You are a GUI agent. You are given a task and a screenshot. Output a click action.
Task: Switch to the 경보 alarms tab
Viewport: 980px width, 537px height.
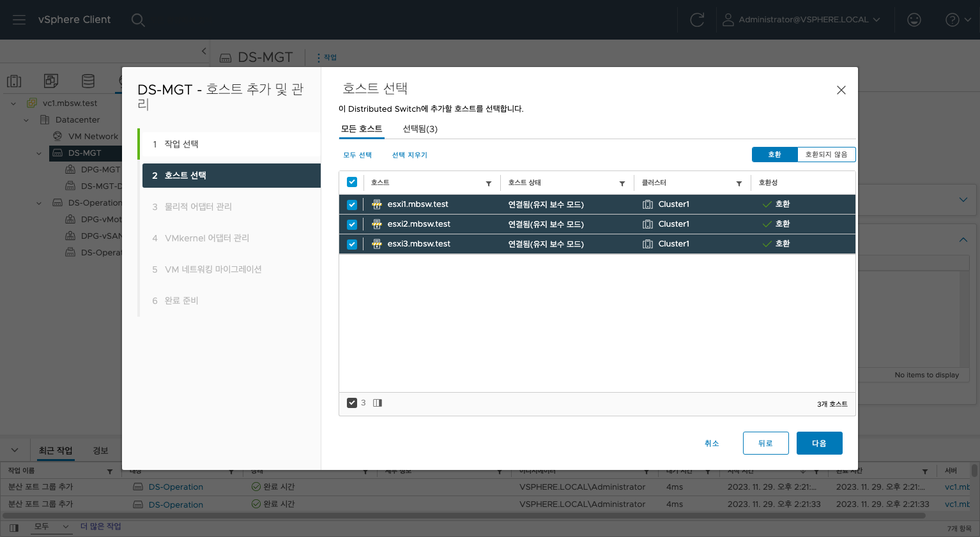[100, 451]
